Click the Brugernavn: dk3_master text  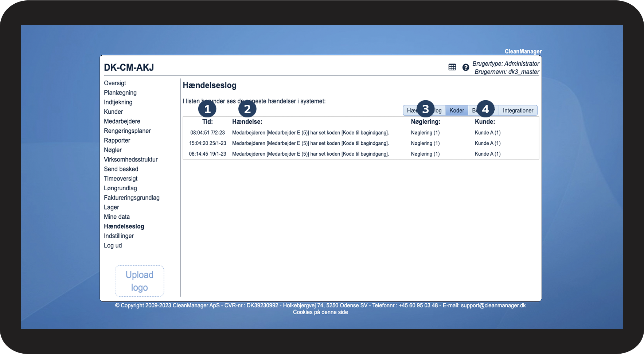click(507, 72)
